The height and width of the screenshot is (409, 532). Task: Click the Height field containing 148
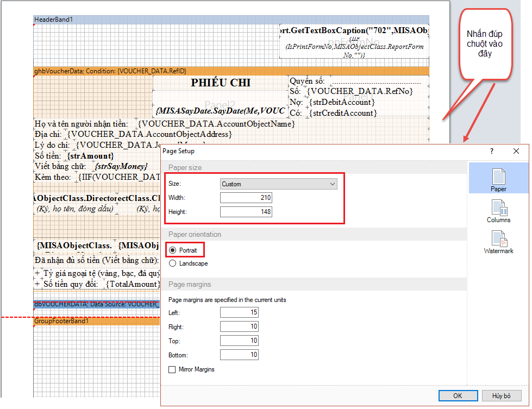pyautogui.click(x=246, y=211)
